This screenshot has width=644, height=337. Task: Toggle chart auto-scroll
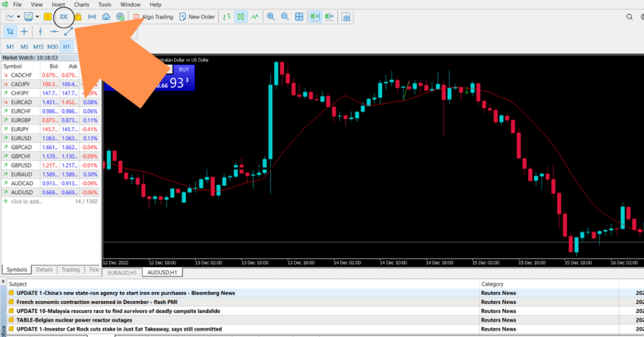point(314,16)
